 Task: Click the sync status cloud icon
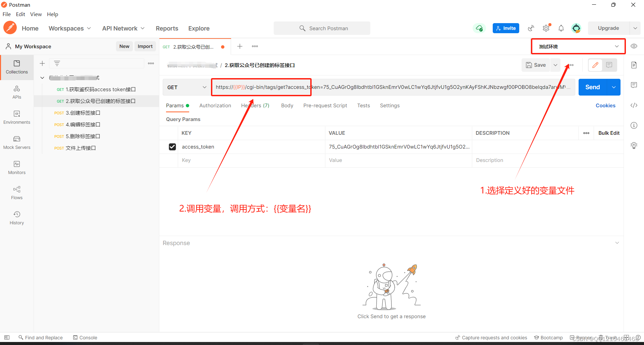479,28
